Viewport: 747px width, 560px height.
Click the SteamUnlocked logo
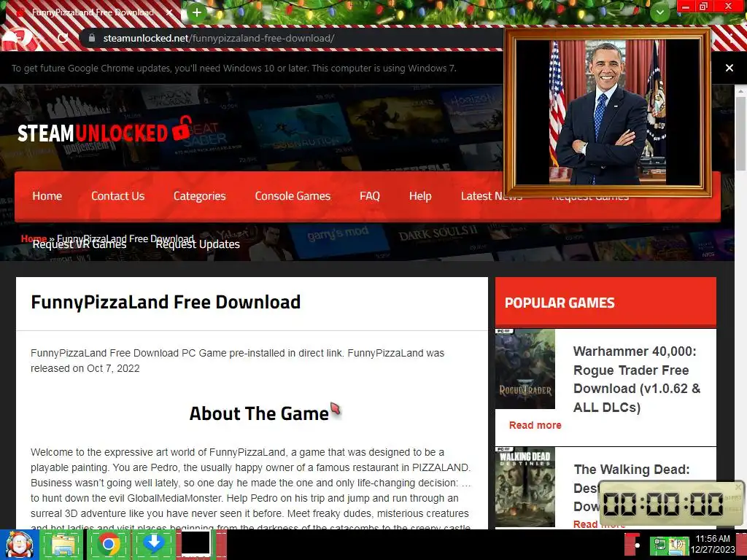click(x=105, y=130)
